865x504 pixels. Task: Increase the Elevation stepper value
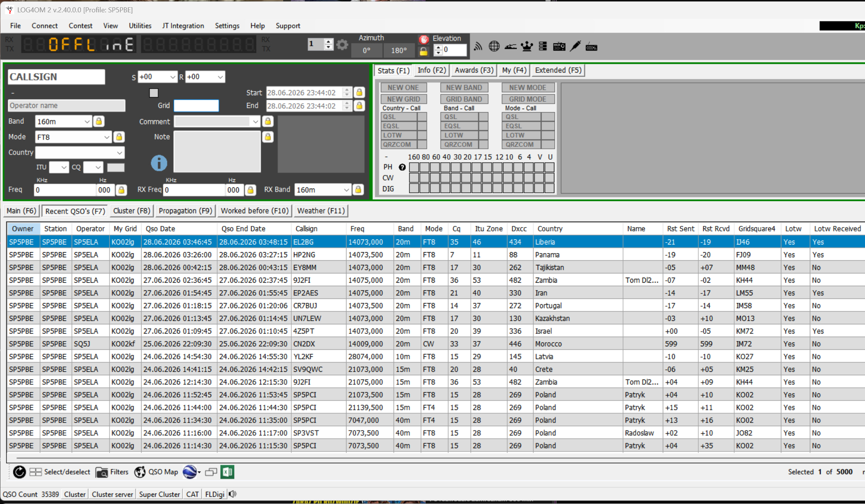(x=438, y=47)
